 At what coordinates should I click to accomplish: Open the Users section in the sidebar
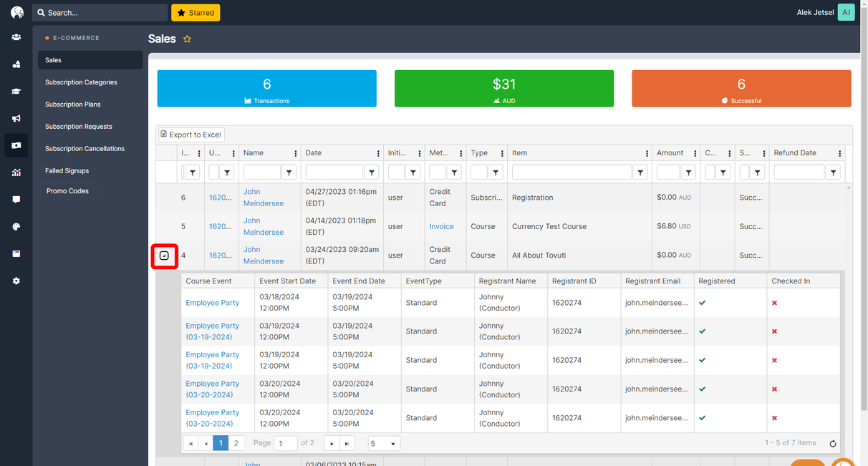point(16,37)
